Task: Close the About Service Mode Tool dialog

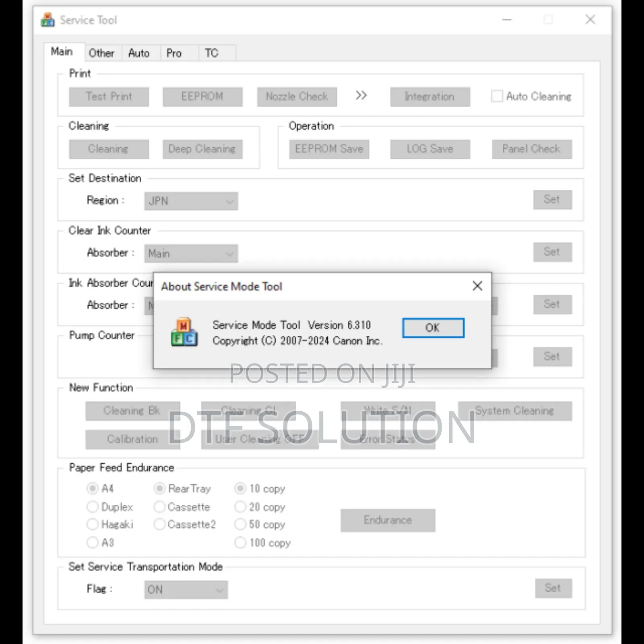Action: [477, 286]
